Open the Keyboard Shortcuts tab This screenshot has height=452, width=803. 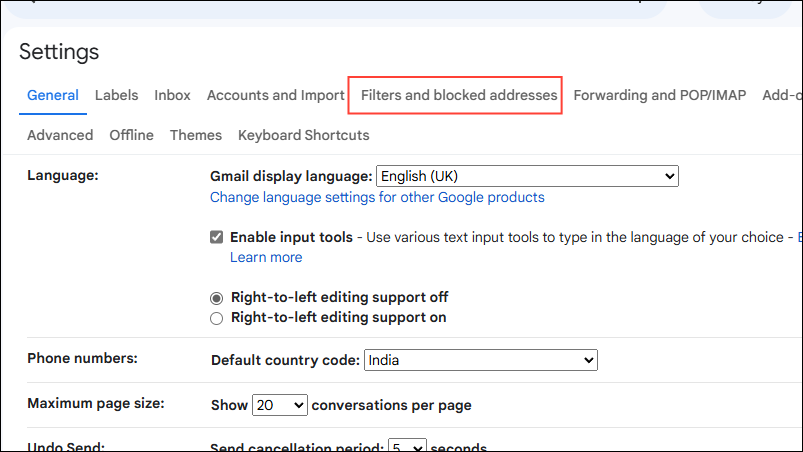303,135
